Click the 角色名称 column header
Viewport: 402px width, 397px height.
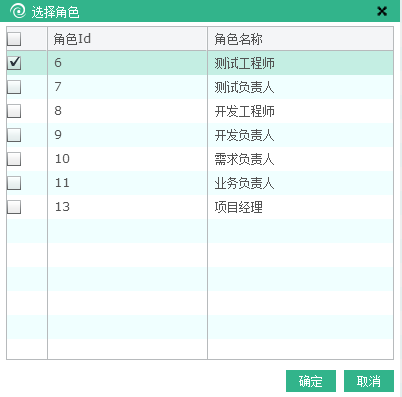coord(300,39)
